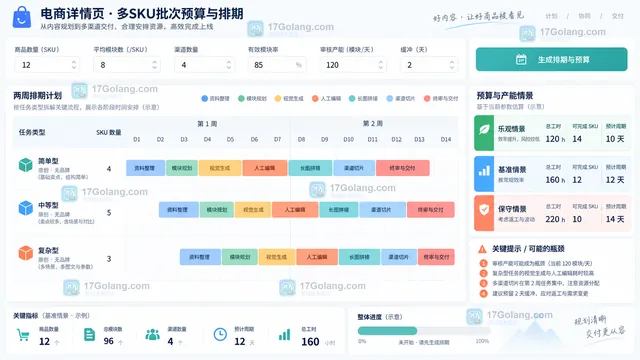The height and width of the screenshot is (360, 640).
Task: Select 人工编辑 bar in 简单型 row
Action: click(x=264, y=168)
